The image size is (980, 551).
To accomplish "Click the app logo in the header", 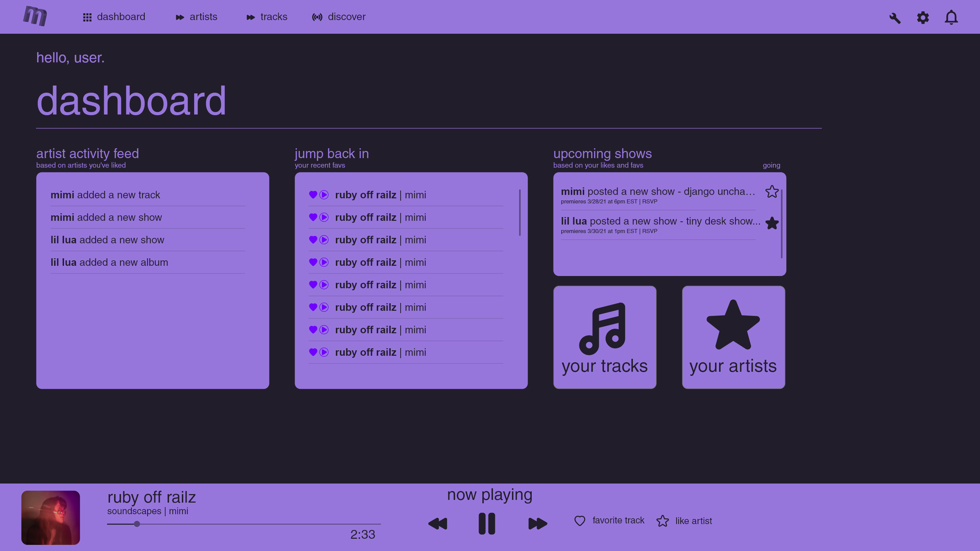I will click(x=35, y=16).
